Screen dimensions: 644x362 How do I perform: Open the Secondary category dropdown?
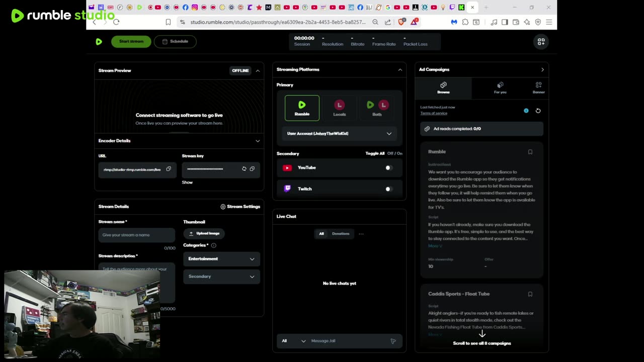tap(221, 277)
